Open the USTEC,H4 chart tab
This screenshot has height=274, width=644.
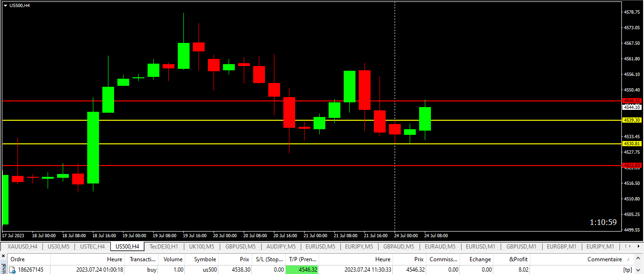point(92,246)
